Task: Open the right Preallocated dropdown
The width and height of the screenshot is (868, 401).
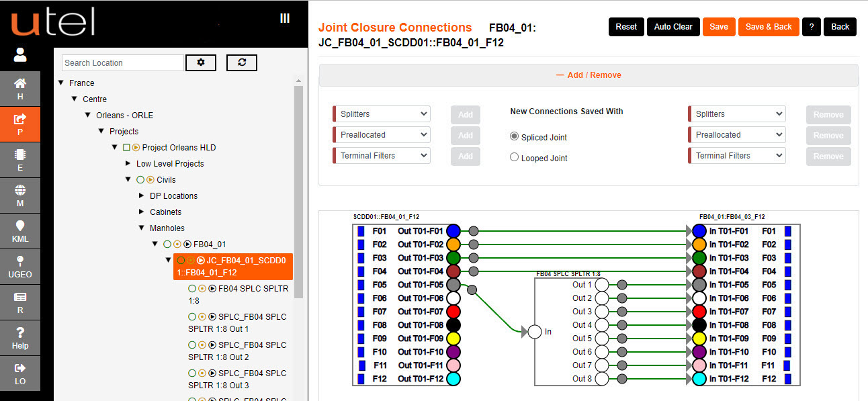Action: tap(737, 135)
